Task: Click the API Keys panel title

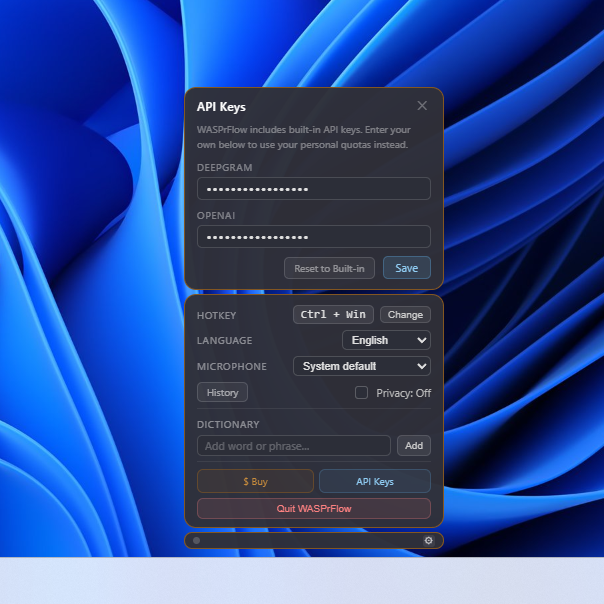Action: click(x=221, y=107)
